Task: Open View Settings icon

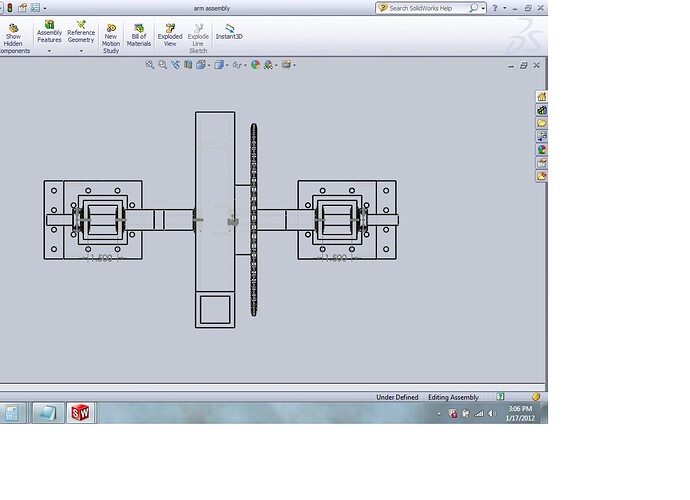Action: pyautogui.click(x=286, y=65)
